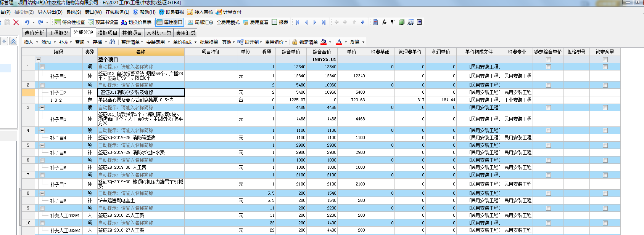Click the green cube icon
The image size is (644, 235).
(401, 22)
